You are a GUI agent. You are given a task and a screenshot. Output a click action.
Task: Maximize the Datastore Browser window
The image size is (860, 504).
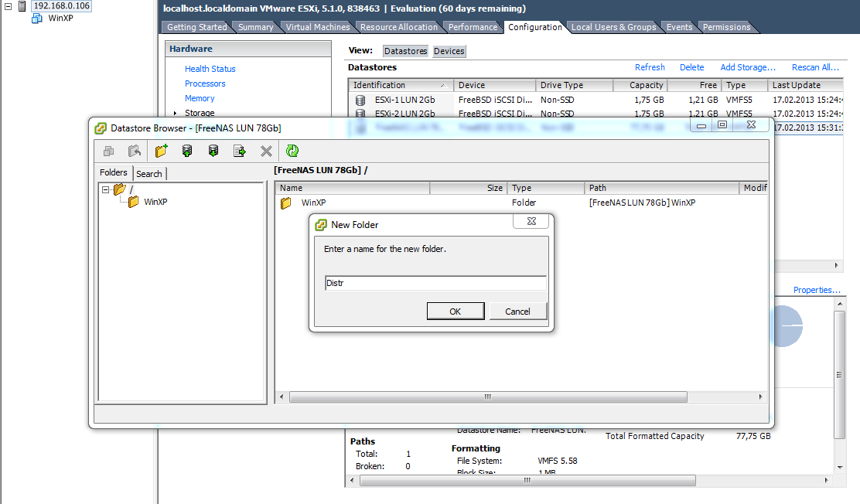click(x=722, y=125)
